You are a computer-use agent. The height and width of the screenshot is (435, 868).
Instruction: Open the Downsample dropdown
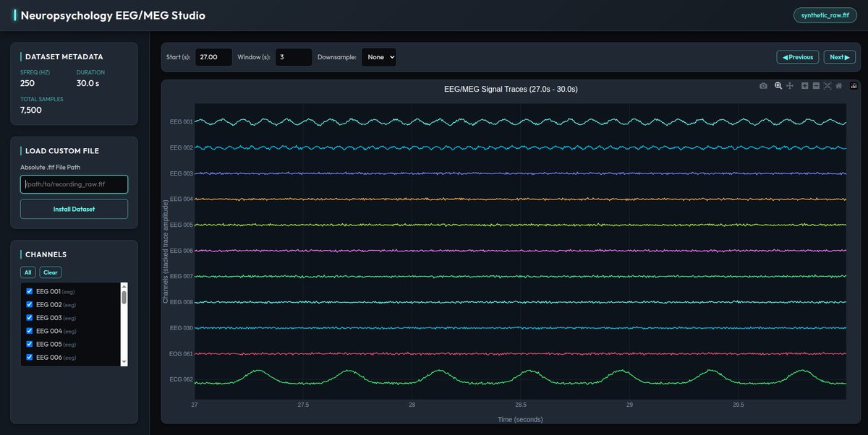point(379,57)
